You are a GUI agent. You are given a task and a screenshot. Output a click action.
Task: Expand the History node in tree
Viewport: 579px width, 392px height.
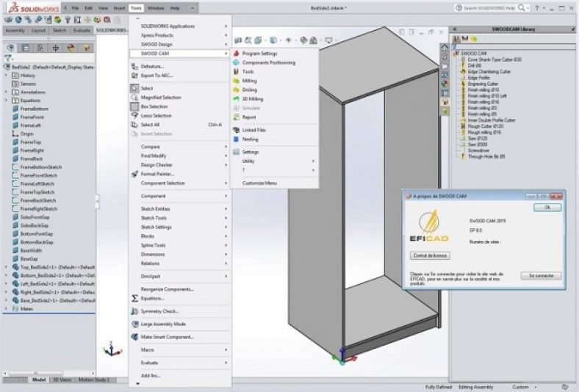(6, 76)
